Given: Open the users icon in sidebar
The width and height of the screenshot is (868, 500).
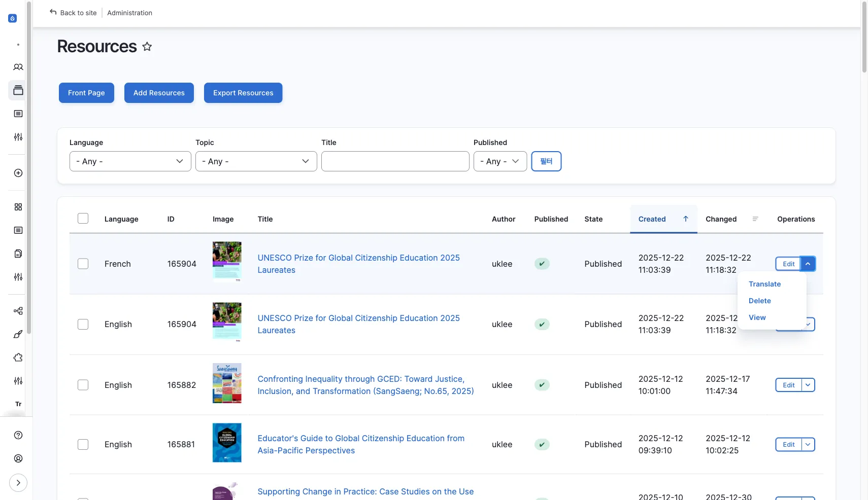Looking at the screenshot, I should click(18, 67).
